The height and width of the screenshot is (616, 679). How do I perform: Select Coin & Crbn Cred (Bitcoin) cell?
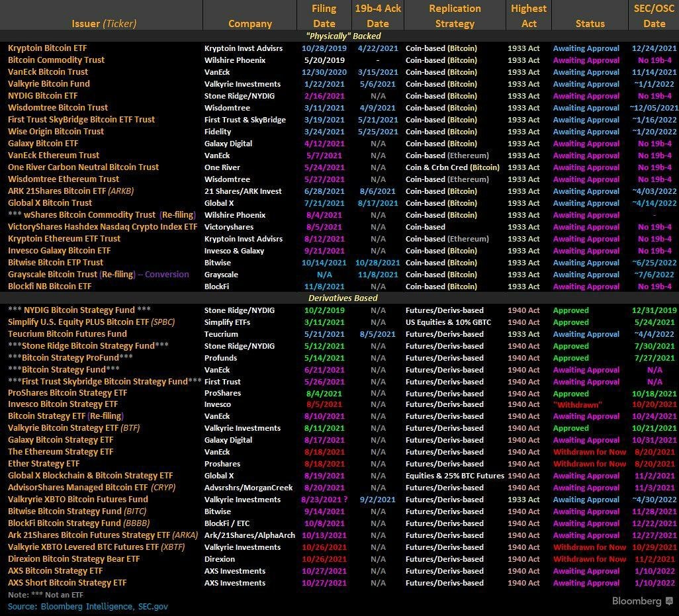pyautogui.click(x=452, y=167)
